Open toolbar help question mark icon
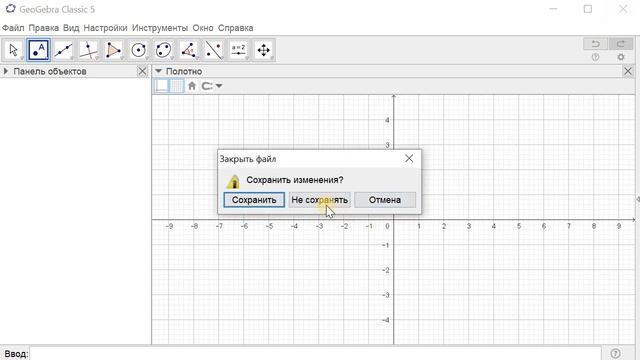 click(596, 57)
